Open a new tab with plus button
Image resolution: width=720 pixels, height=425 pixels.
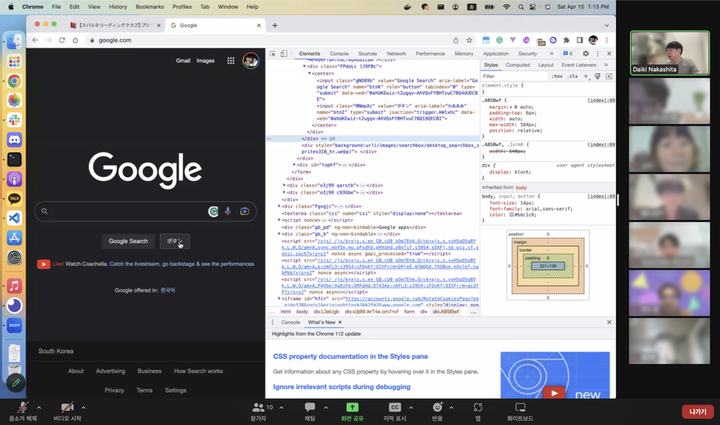[275, 25]
